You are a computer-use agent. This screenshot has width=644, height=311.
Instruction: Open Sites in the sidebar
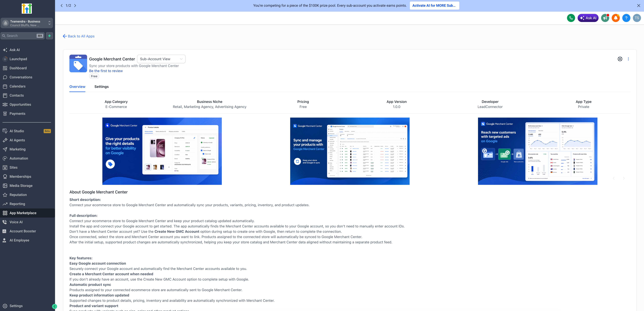pyautogui.click(x=28, y=168)
